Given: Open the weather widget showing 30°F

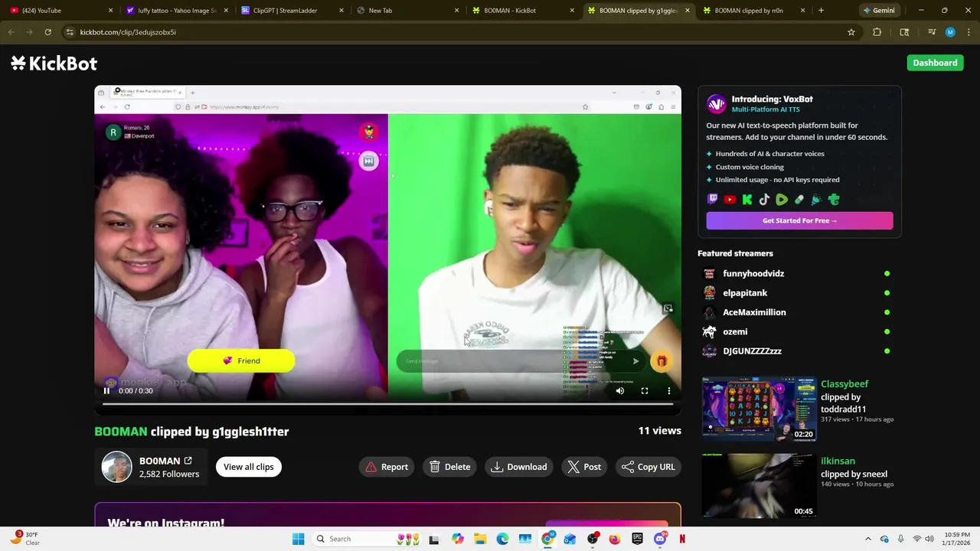Looking at the screenshot, I should coord(24,539).
